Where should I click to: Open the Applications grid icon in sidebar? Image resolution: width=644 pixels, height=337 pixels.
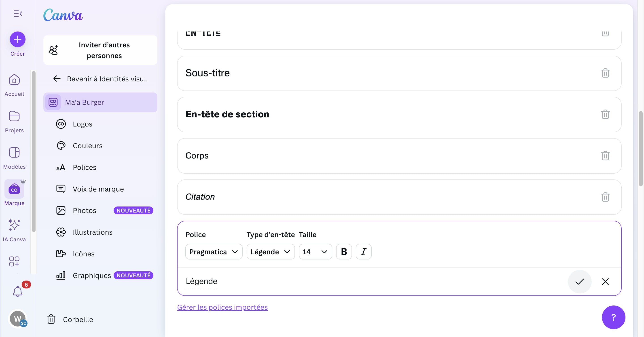coord(14,261)
